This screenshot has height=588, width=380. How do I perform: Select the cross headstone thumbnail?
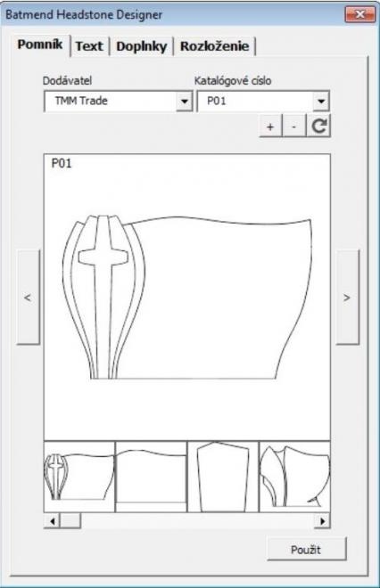(x=79, y=477)
